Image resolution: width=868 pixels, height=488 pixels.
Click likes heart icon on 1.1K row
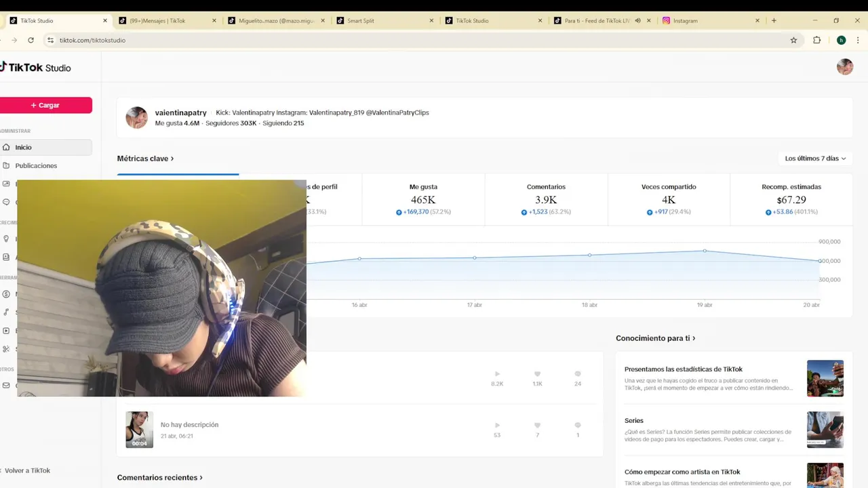coord(537,373)
